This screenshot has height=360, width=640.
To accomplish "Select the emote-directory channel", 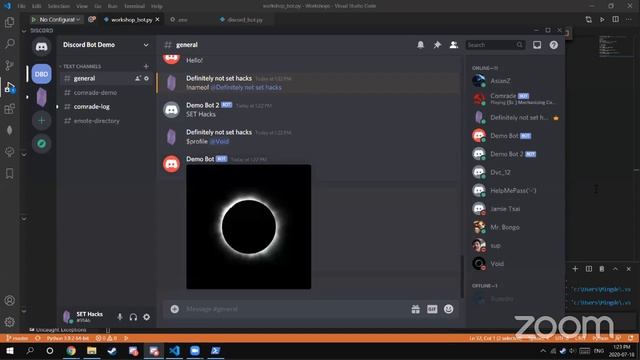I will point(107,121).
